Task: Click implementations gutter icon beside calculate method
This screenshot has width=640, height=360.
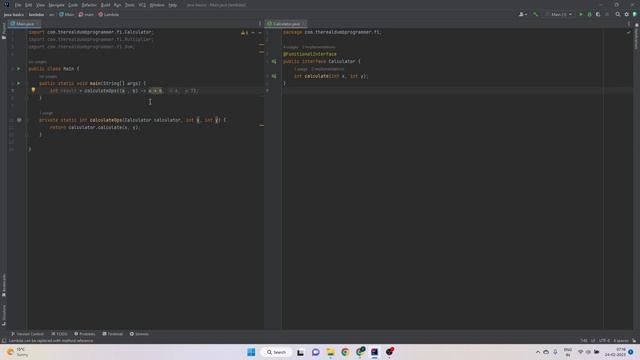Action: pos(274,76)
